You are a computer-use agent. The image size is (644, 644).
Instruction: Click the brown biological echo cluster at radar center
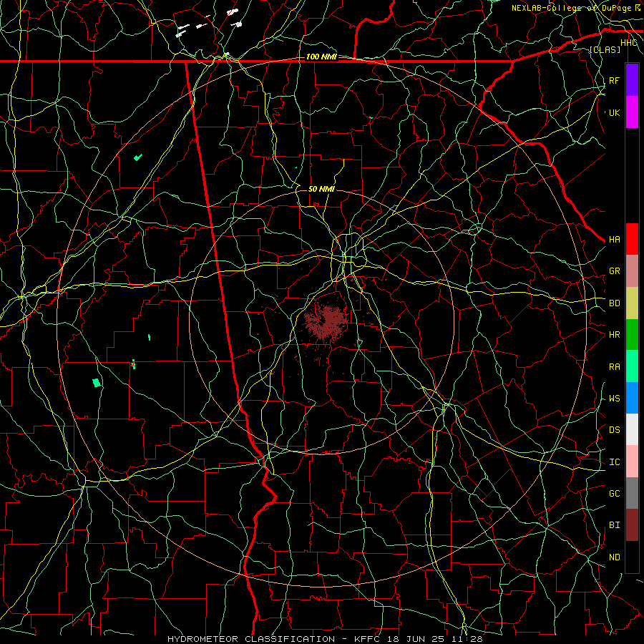(326, 321)
